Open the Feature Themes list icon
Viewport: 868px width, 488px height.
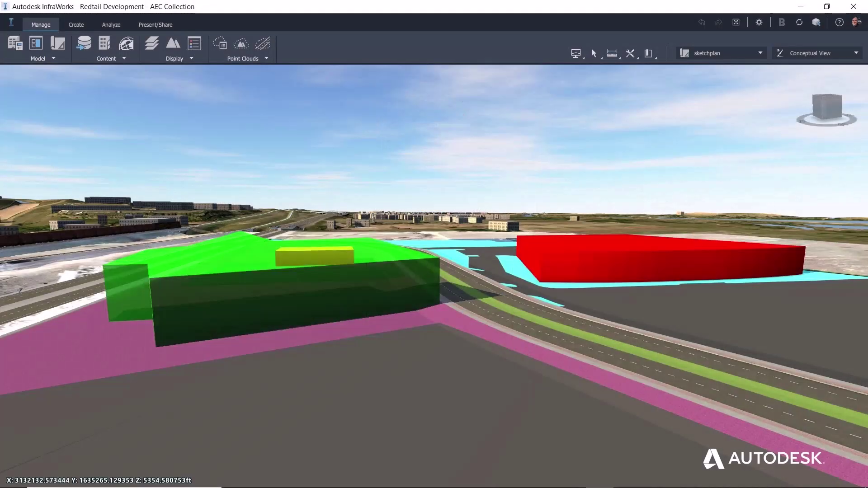click(194, 43)
